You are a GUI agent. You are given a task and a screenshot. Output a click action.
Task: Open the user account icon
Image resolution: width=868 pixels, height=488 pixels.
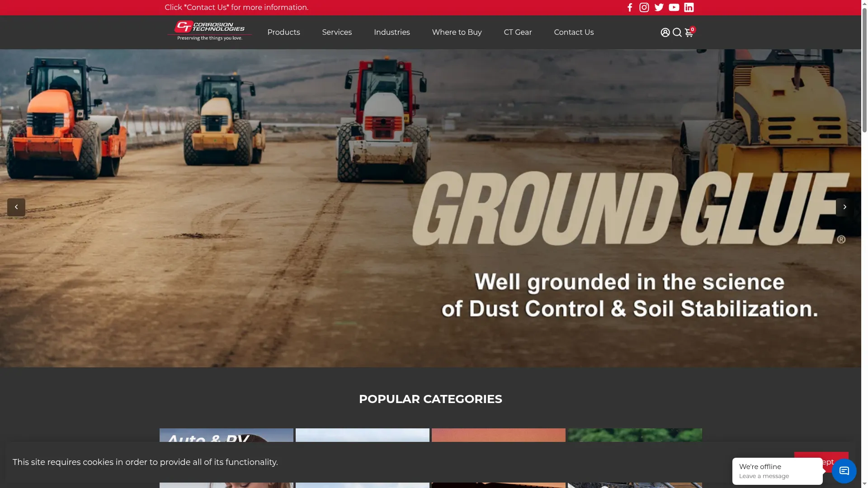[665, 33]
